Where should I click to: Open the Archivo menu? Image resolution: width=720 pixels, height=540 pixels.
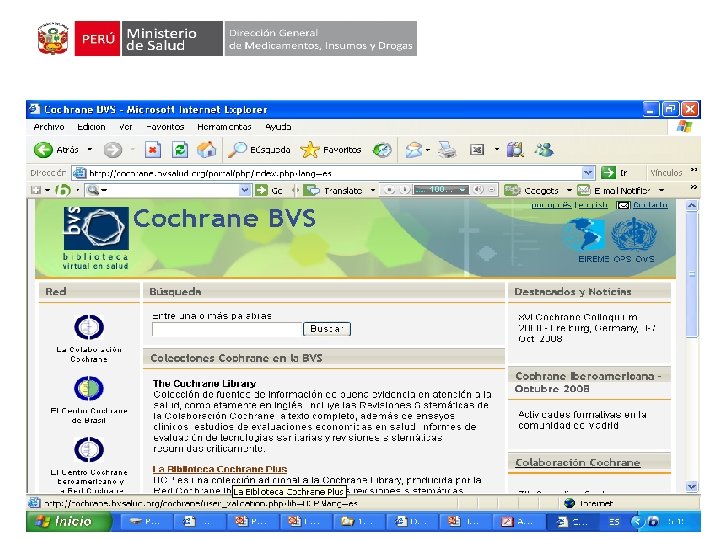coord(49,127)
